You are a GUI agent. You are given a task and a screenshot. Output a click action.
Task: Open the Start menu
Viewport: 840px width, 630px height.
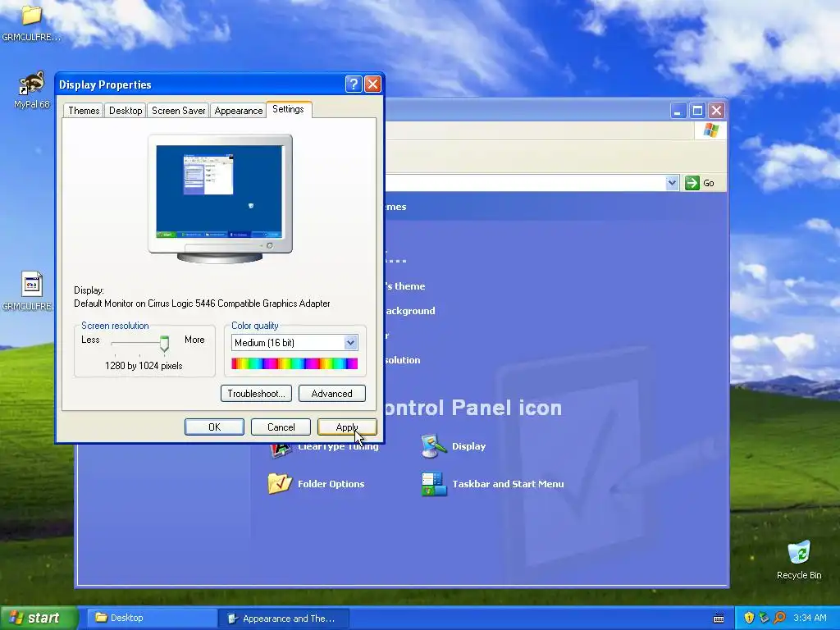point(39,618)
